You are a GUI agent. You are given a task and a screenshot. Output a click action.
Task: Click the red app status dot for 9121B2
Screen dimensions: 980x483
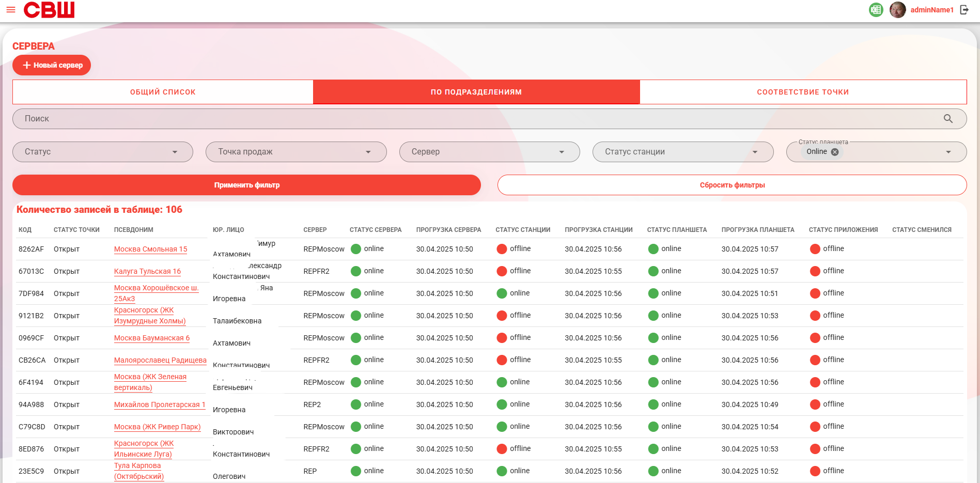pyautogui.click(x=815, y=316)
